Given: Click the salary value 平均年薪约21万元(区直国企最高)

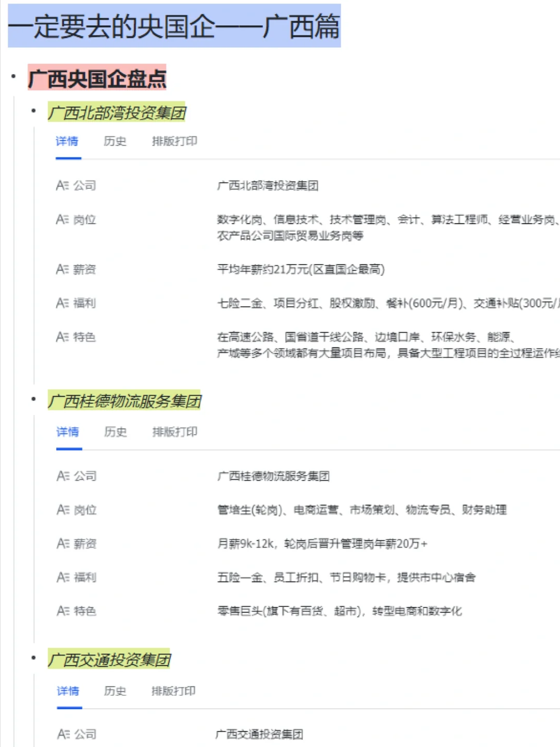Looking at the screenshot, I should click(301, 269).
